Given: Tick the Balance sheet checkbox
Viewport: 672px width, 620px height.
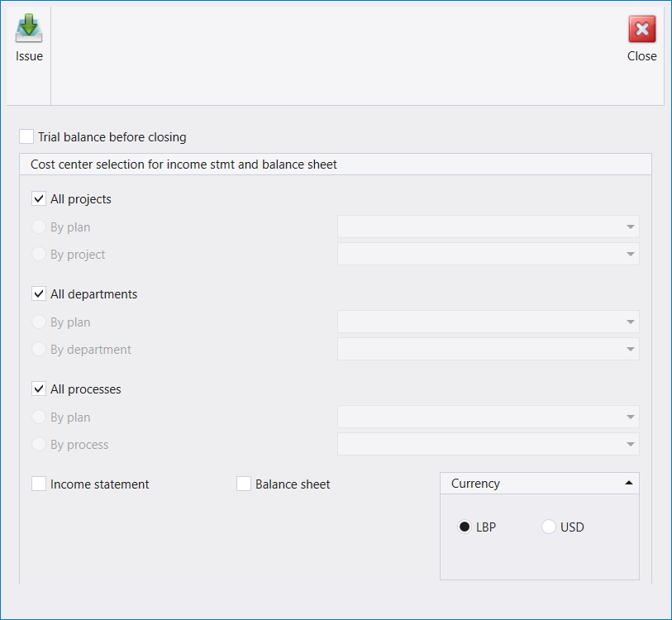Looking at the screenshot, I should click(244, 484).
